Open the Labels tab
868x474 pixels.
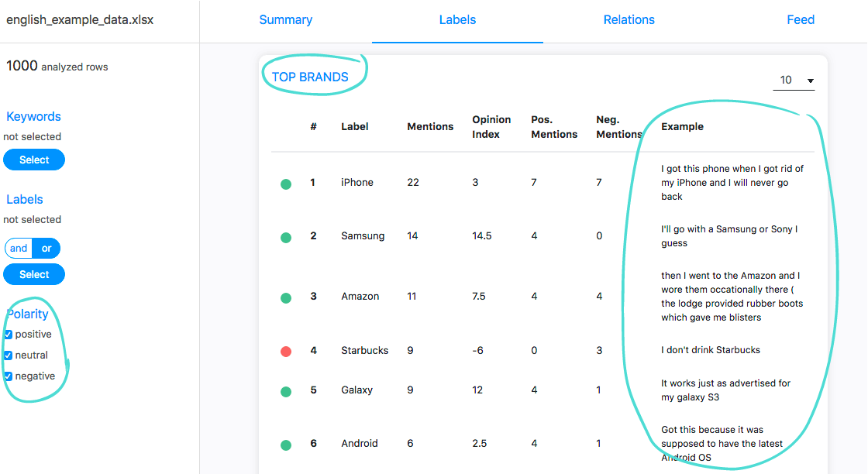pyautogui.click(x=457, y=20)
